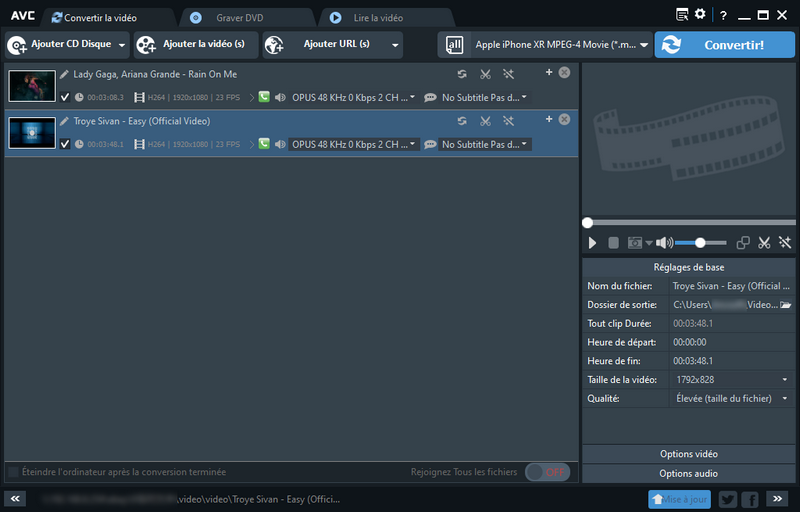The width and height of the screenshot is (800, 512).
Task: Click plus icon on Troye Sivan row
Action: pos(549,119)
